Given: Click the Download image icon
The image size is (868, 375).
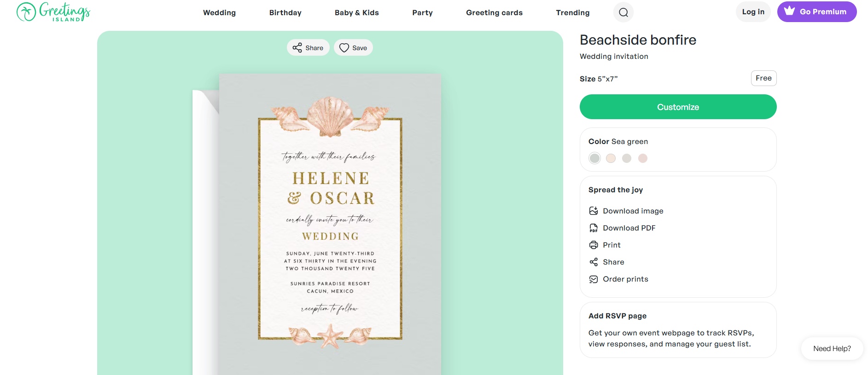Looking at the screenshot, I should [x=594, y=211].
